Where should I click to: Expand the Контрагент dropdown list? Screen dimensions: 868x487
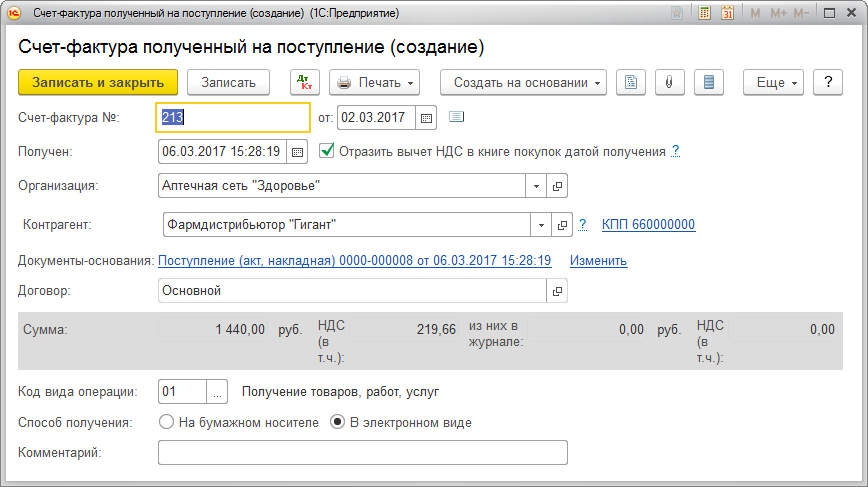click(x=541, y=225)
